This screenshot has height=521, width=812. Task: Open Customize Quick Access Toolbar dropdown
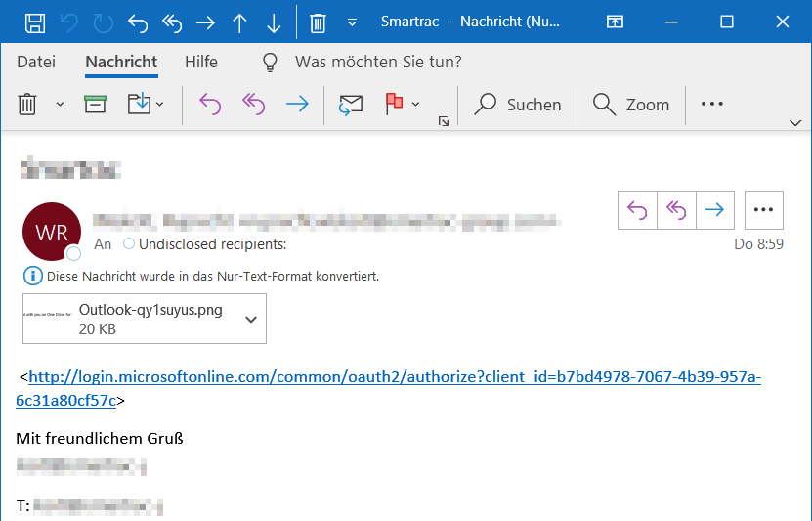click(x=352, y=22)
